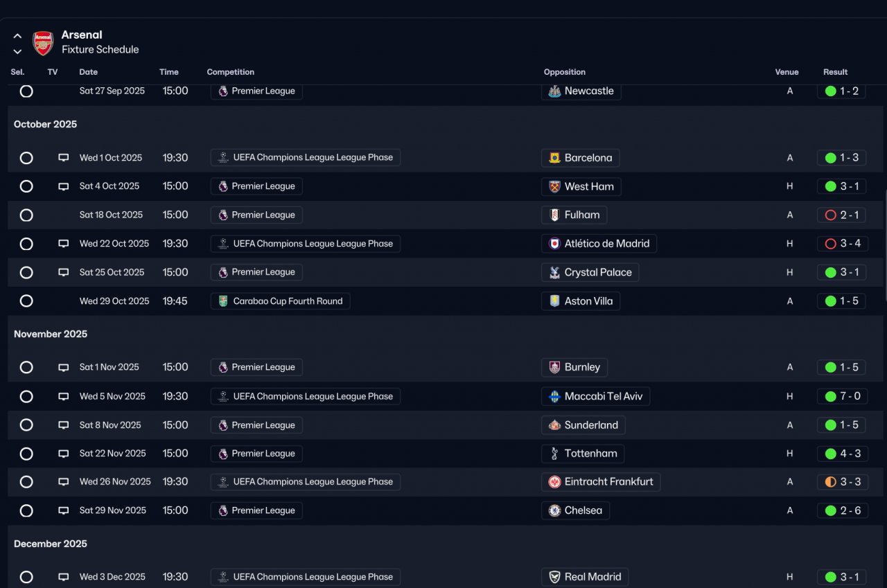Click the up chevron beside the Arsenal crest
887x588 pixels.
point(17,36)
